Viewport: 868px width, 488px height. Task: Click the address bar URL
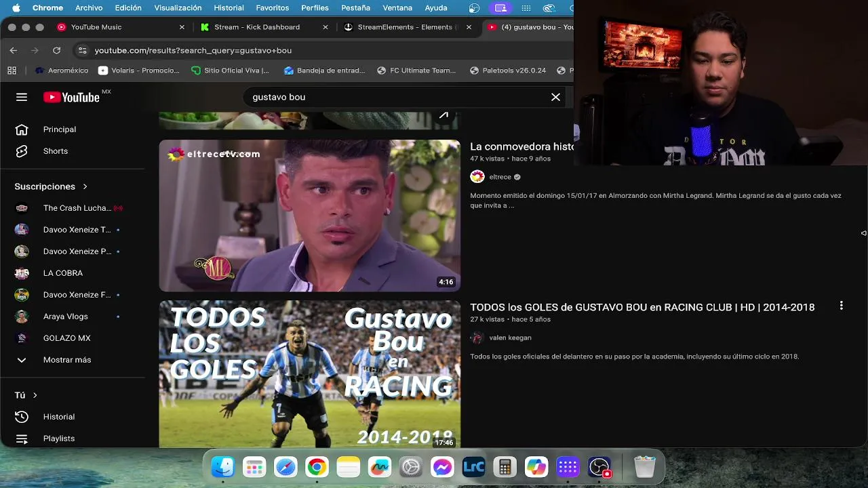[x=193, y=50]
